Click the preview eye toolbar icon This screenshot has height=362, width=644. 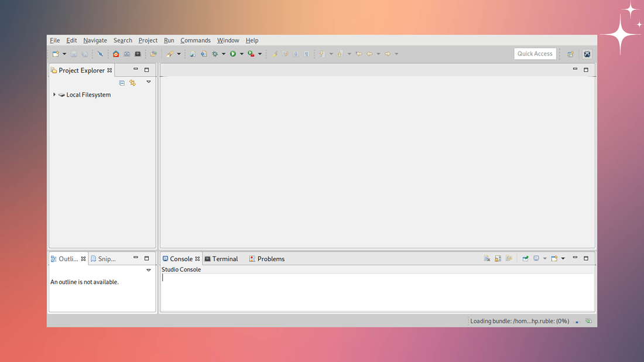127,54
